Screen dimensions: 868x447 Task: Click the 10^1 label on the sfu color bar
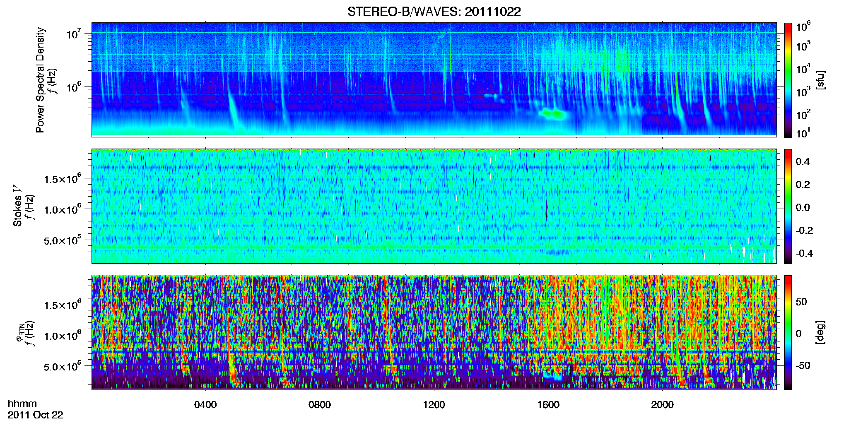click(x=803, y=133)
